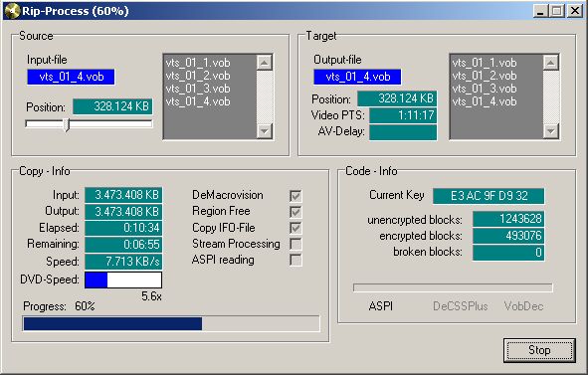Click the Elapsed time 0:10:34
The image size is (588, 375).
pyautogui.click(x=123, y=228)
